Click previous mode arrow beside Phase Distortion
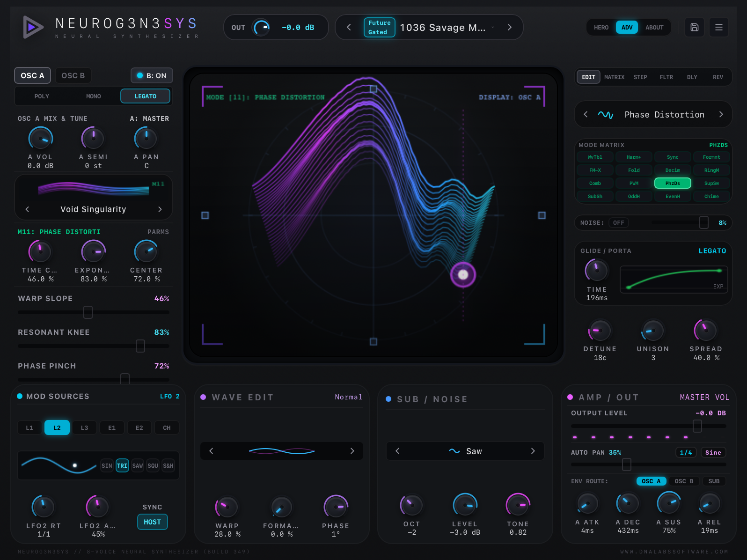 [586, 114]
